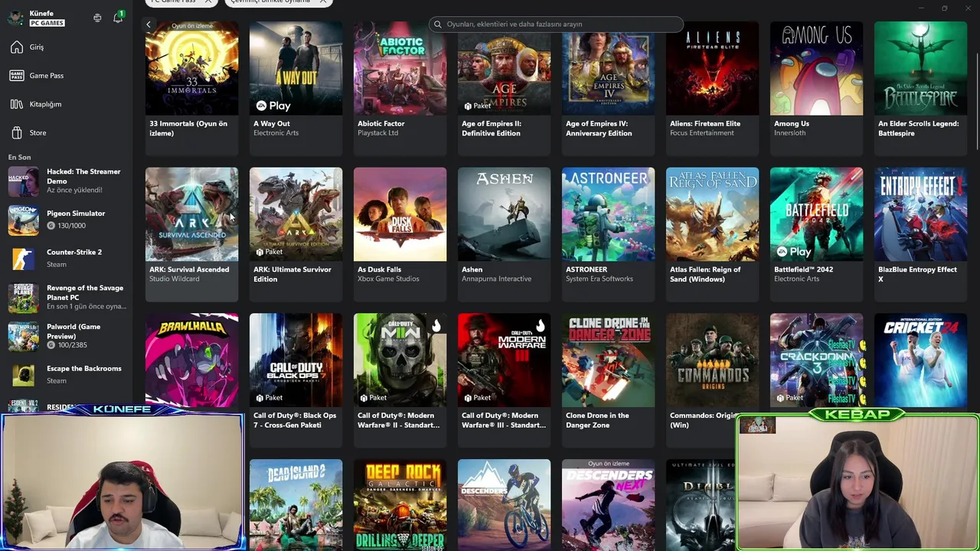Screen dimensions: 980x551
Task: Open Abiotic Factor game cover
Action: [x=400, y=68]
